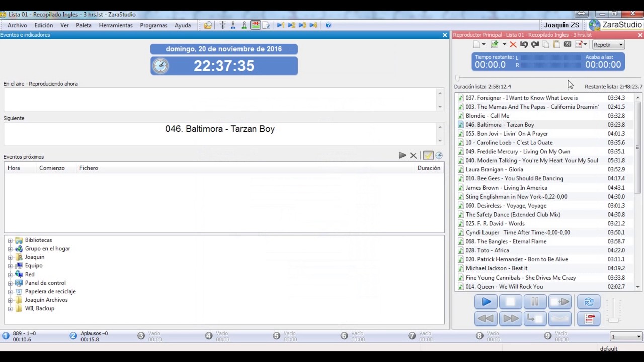Open the add track dropdown arrow
This screenshot has height=362, width=644.
(505, 45)
